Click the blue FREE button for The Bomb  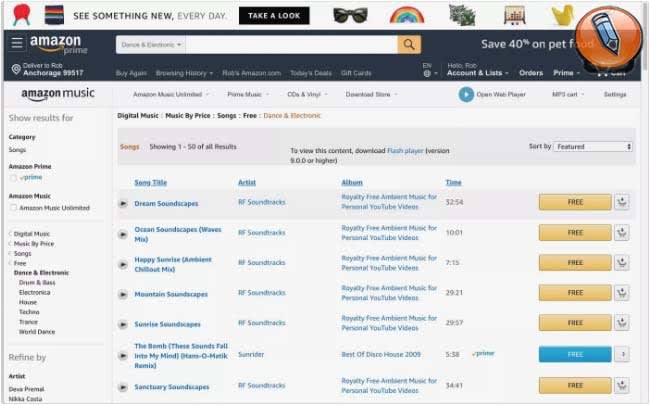coord(575,354)
